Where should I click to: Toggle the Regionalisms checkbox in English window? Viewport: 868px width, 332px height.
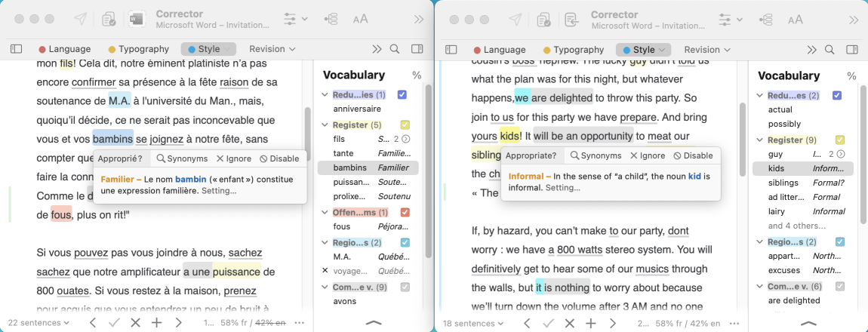pos(840,241)
